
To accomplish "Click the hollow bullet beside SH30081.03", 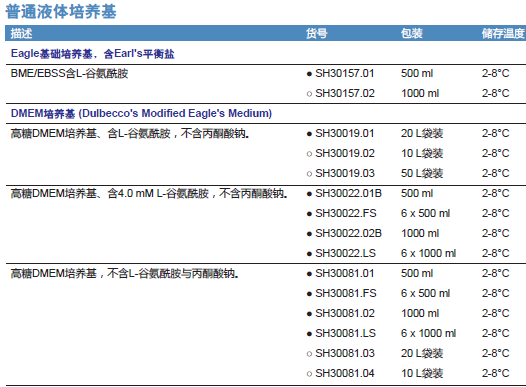I will [x=309, y=354].
